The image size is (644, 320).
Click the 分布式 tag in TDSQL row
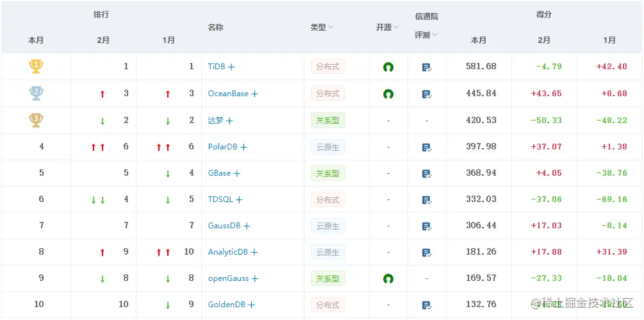point(327,199)
